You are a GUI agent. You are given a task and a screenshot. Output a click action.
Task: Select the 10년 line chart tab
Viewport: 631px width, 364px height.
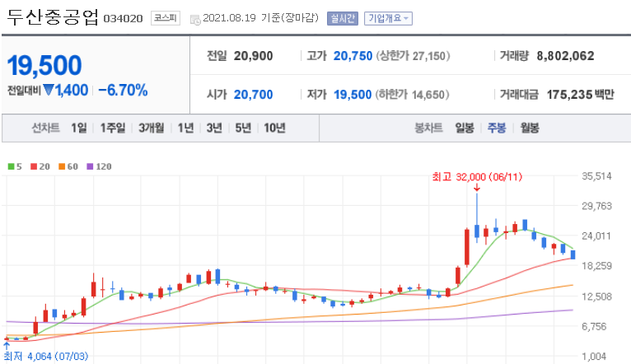(x=274, y=128)
